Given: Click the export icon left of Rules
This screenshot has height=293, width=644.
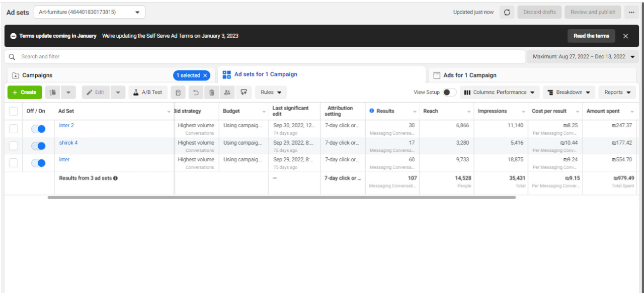Looking at the screenshot, I should click(x=244, y=92).
